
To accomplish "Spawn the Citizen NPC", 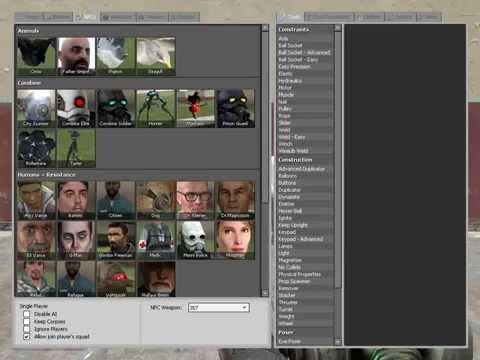I will [116, 200].
